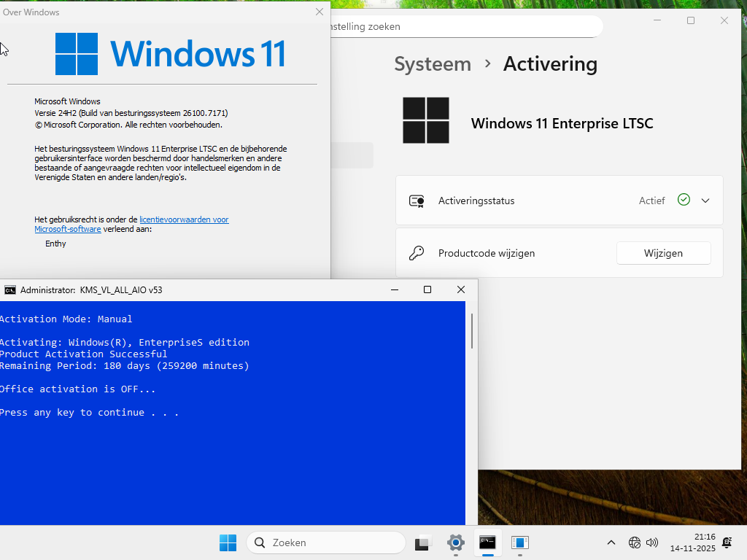Open licentievoorwaarden voor Microsoft-software link
The height and width of the screenshot is (560, 747).
131,225
